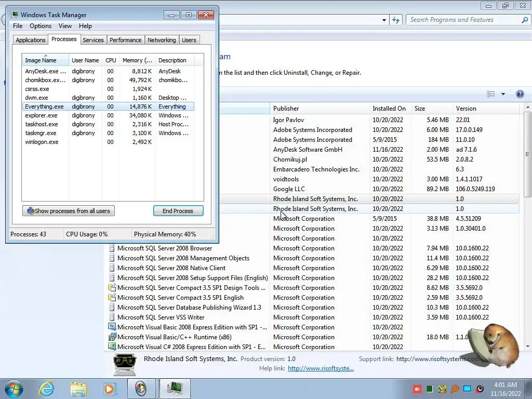Expand the view options dropdown arrow
532x399 pixels.
(x=503, y=94)
